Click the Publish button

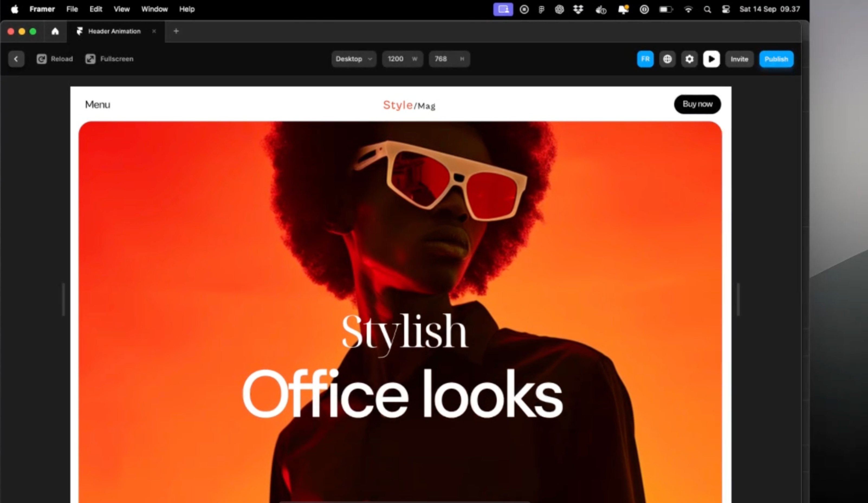(776, 59)
